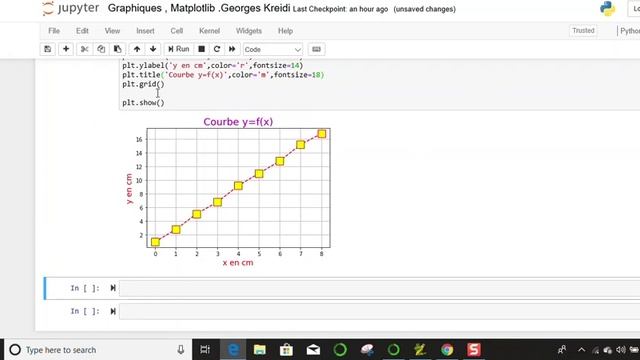Click the plt.show() line in code cell
The height and width of the screenshot is (360, 640).
pyautogui.click(x=143, y=103)
